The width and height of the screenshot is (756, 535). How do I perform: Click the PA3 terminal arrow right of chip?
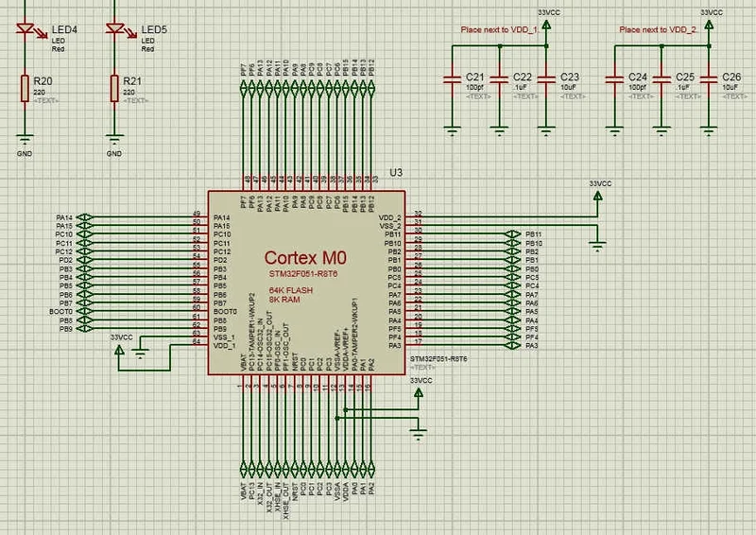tap(512, 346)
